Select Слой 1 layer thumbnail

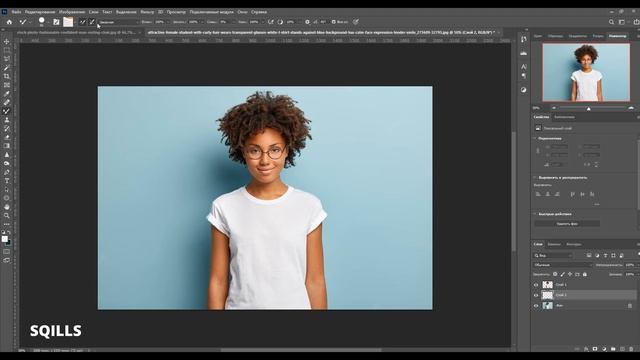(x=547, y=285)
